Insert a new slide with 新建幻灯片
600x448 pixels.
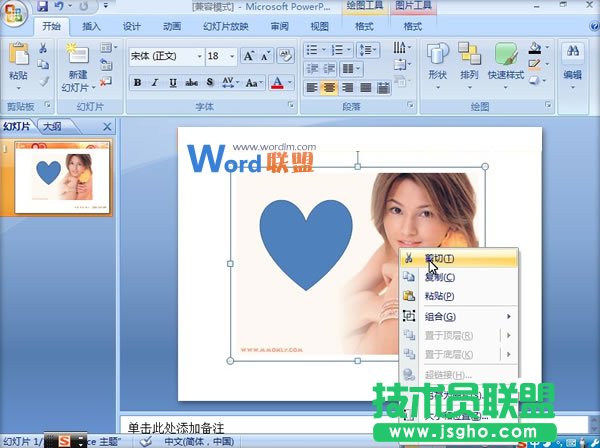(x=78, y=67)
